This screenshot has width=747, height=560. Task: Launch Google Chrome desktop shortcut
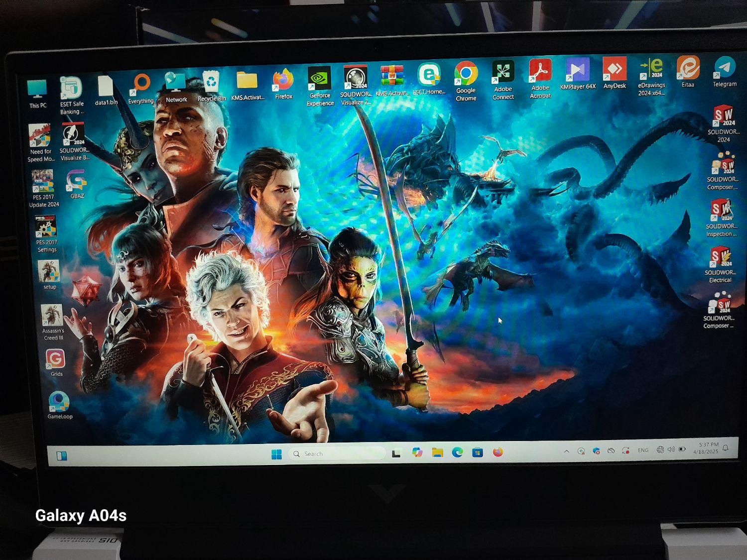pyautogui.click(x=466, y=82)
